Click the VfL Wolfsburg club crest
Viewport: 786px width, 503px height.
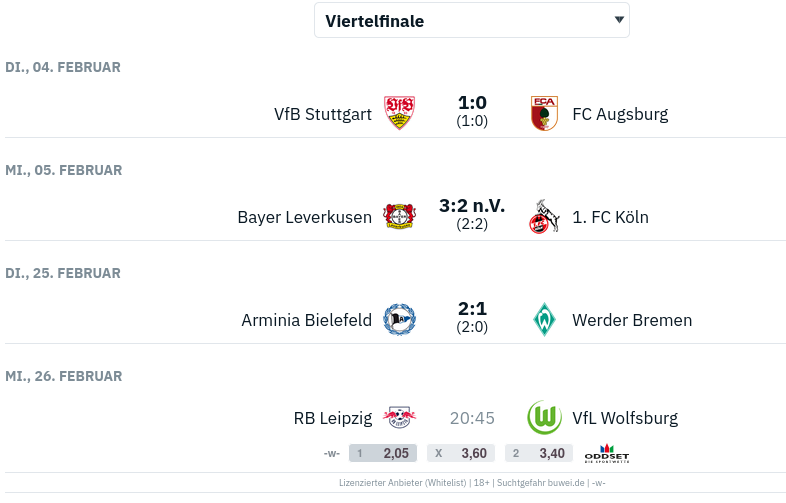(544, 418)
